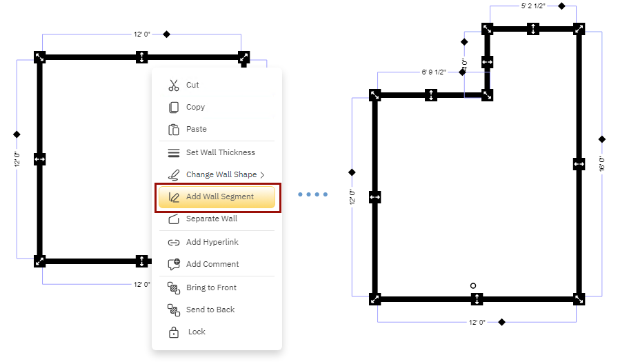Screen dimensions: 618x364
Task: Click the Add Comment bubble icon
Action: pyautogui.click(x=174, y=265)
